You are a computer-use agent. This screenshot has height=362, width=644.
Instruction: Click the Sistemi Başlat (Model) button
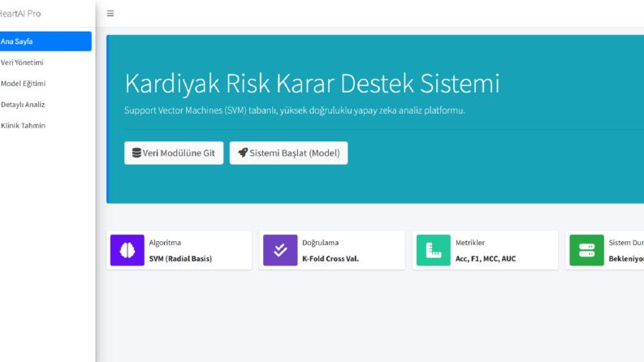pos(289,153)
